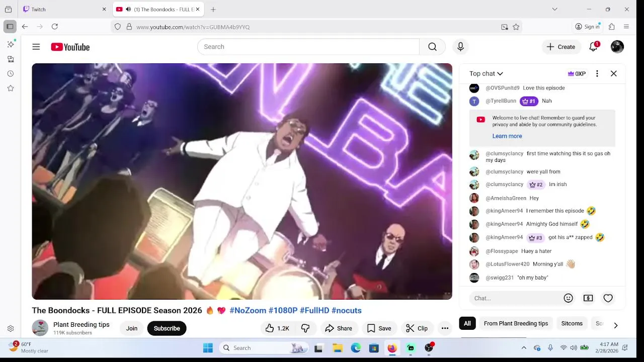The image size is (644, 362).
Task: Select the From Plant Breeding tips chip
Action: point(516,323)
